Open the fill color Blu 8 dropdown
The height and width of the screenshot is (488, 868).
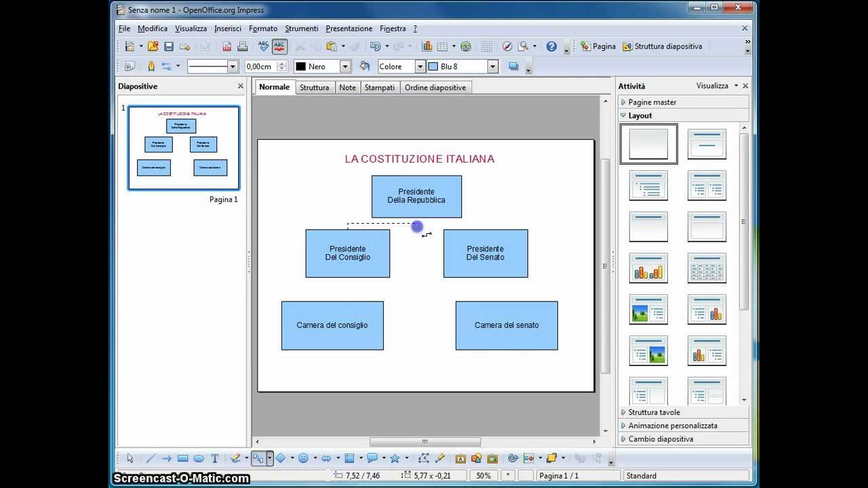pyautogui.click(x=493, y=66)
